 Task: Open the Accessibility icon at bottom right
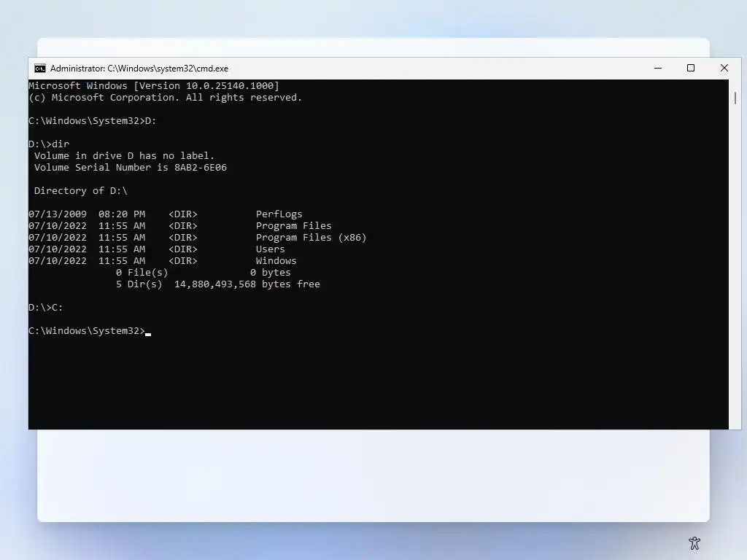point(694,542)
